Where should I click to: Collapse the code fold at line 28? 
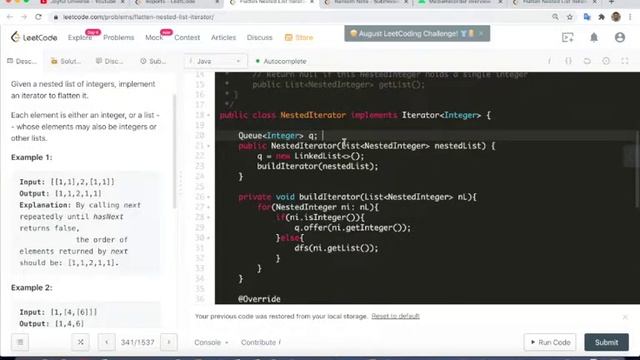pyautogui.click(x=209, y=218)
